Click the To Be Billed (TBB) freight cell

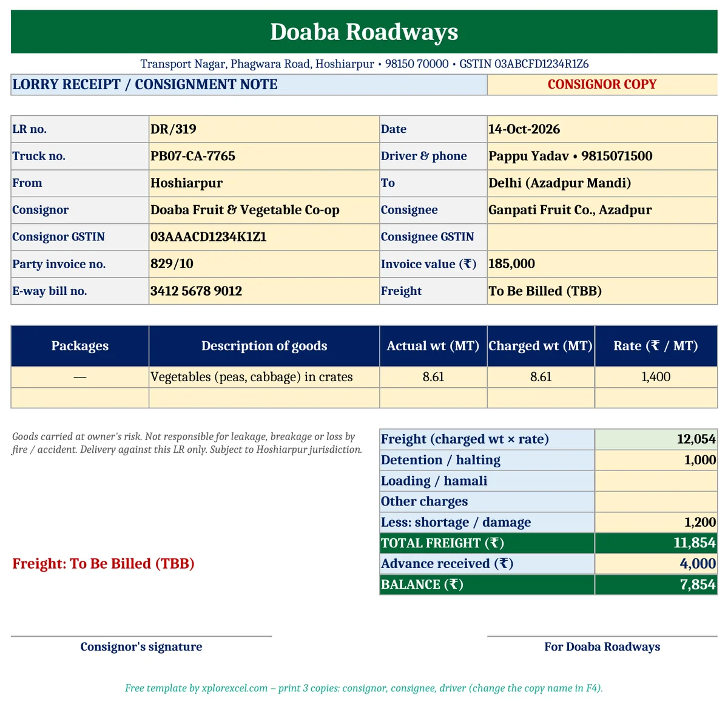(602, 291)
